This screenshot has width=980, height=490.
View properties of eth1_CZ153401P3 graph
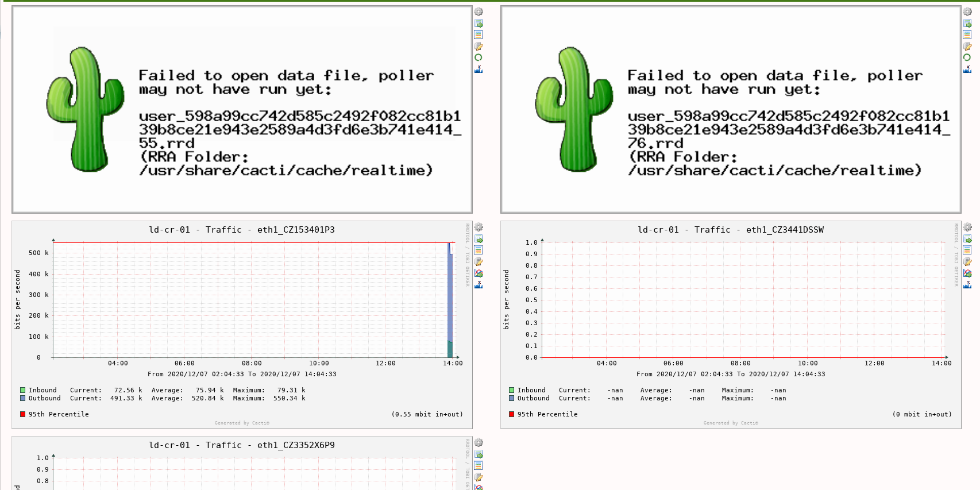coord(479,250)
